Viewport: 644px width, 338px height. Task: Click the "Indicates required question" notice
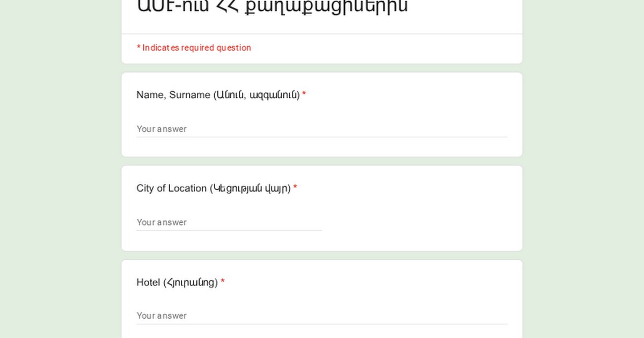(x=194, y=48)
